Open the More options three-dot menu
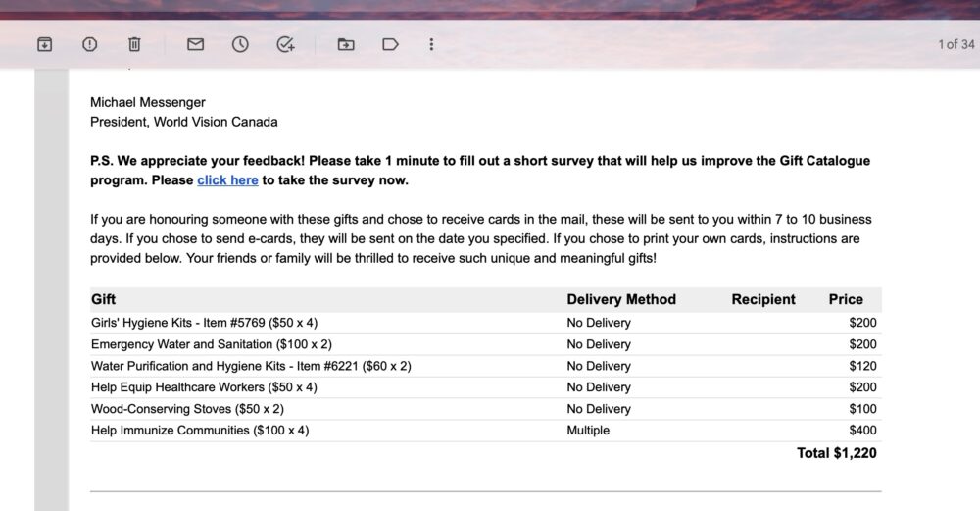Image resolution: width=980 pixels, height=511 pixels. point(431,44)
